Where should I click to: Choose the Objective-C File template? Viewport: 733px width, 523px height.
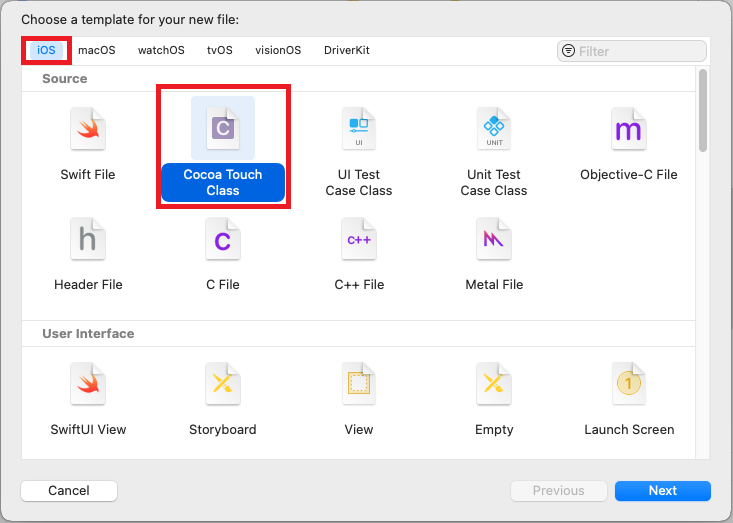(629, 145)
